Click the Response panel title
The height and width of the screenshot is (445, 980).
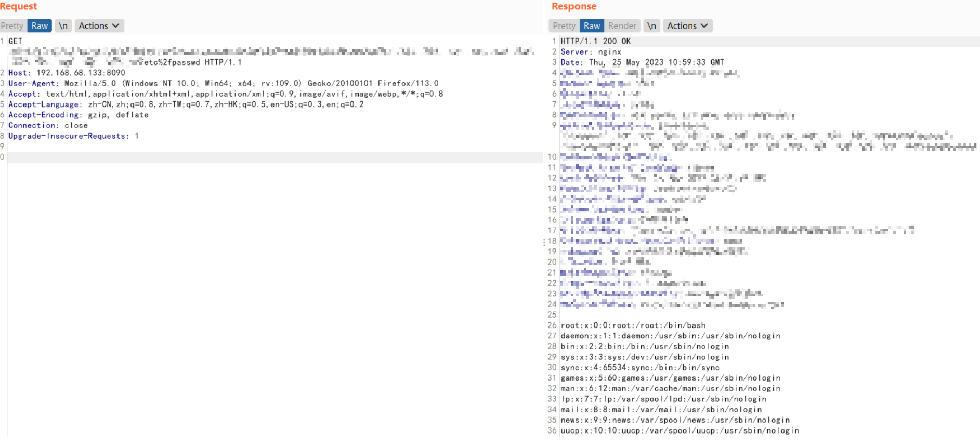pos(574,6)
